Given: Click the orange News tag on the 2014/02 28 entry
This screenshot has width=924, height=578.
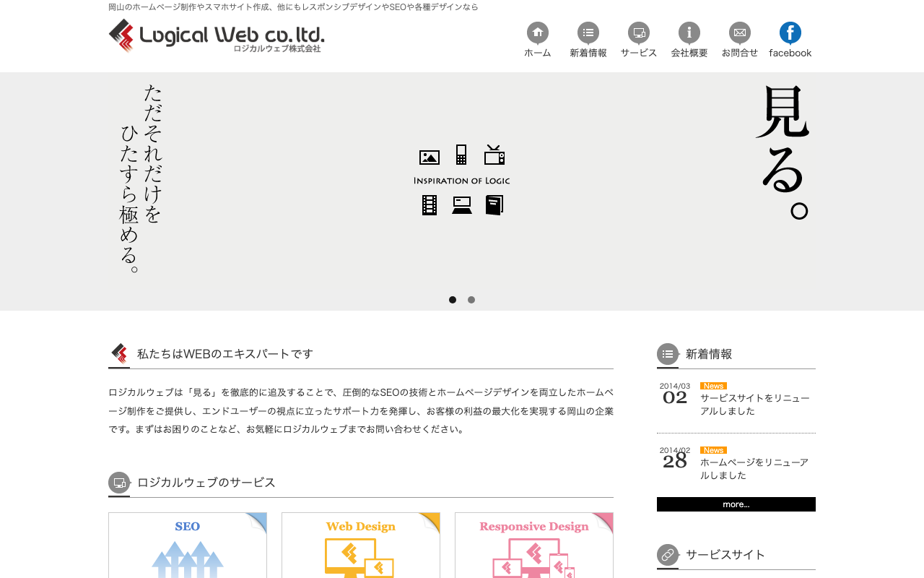Looking at the screenshot, I should 713,450.
